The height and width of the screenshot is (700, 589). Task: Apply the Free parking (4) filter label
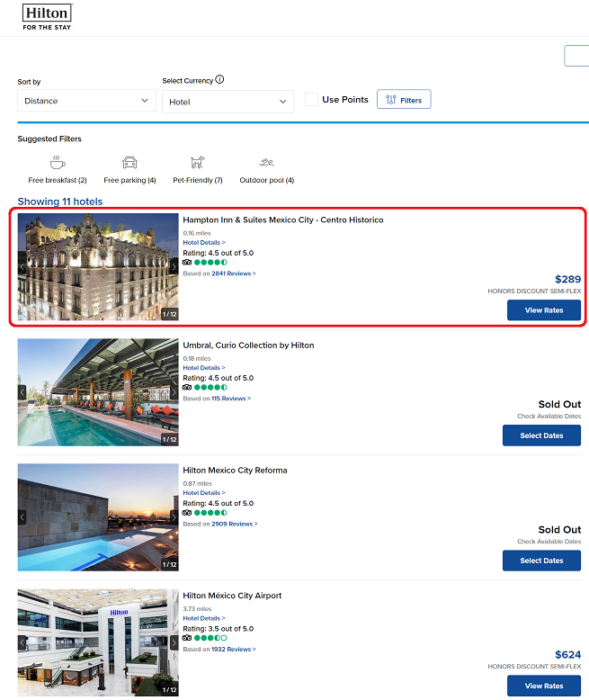(x=129, y=180)
